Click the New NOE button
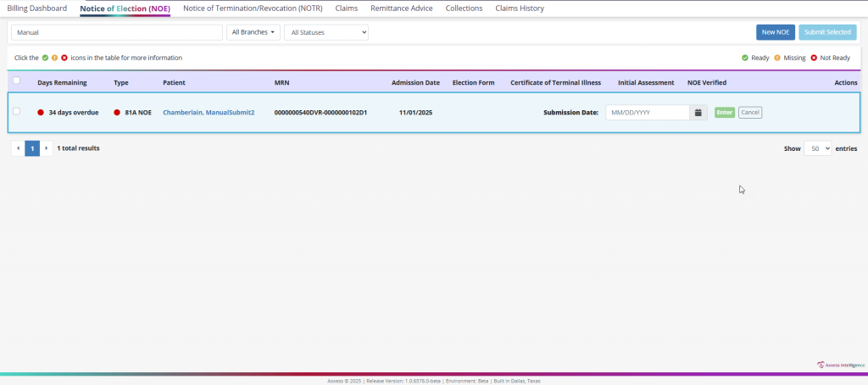The image size is (868, 385). coord(775,32)
